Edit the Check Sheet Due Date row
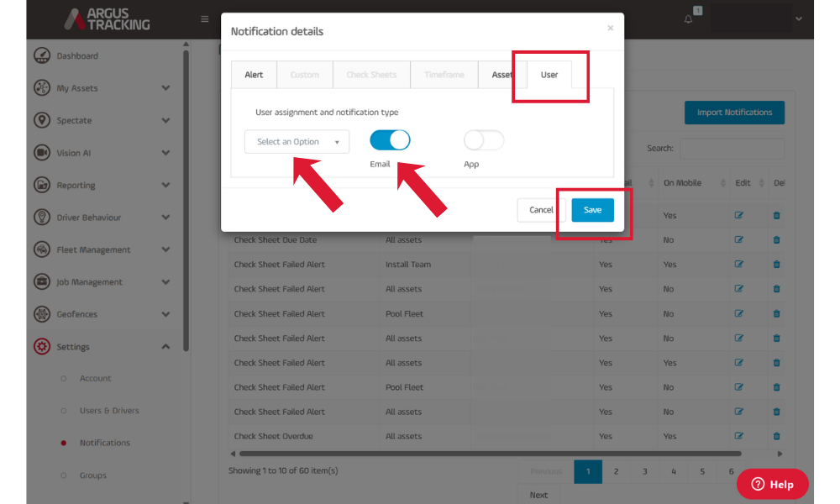Screen dimensions: 840x504 pos(738,239)
